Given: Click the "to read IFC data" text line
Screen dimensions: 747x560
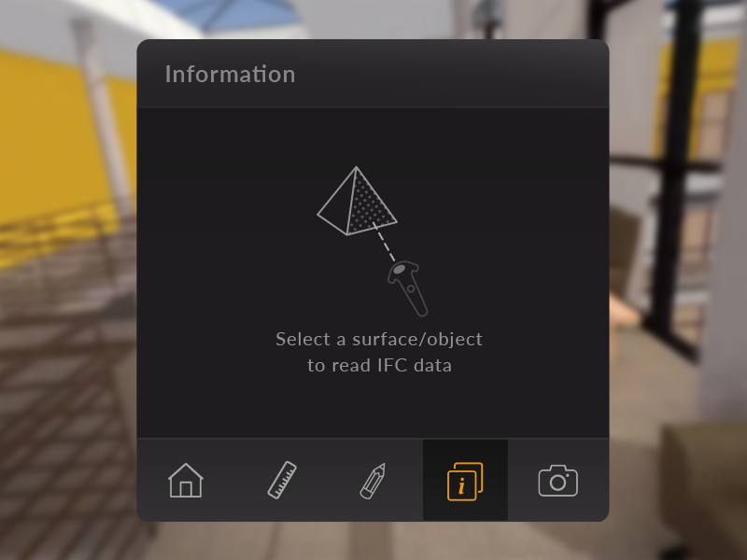Looking at the screenshot, I should coord(379,365).
